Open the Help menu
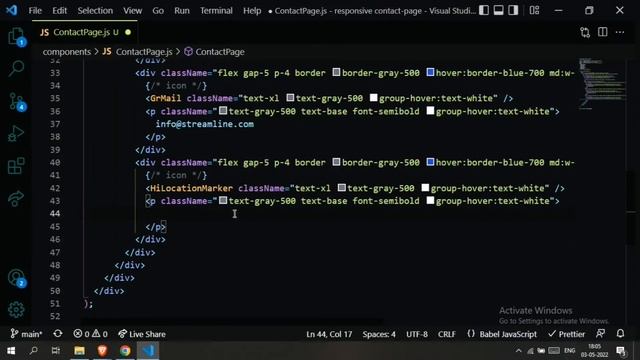This screenshot has height=360, width=640. [x=252, y=11]
